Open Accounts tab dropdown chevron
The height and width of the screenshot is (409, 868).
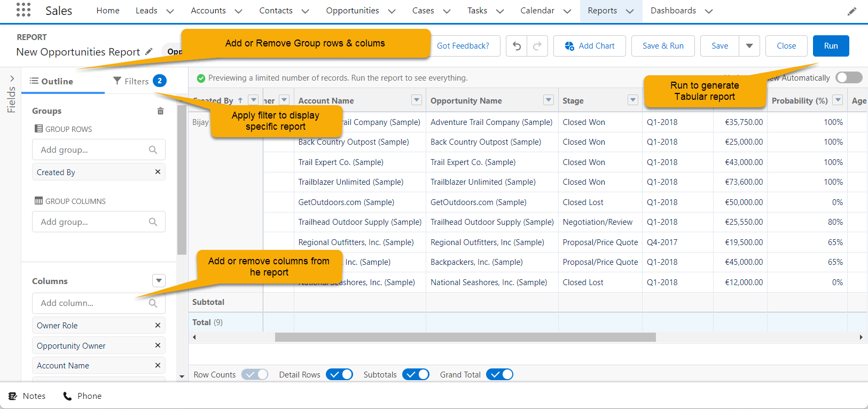coord(238,11)
